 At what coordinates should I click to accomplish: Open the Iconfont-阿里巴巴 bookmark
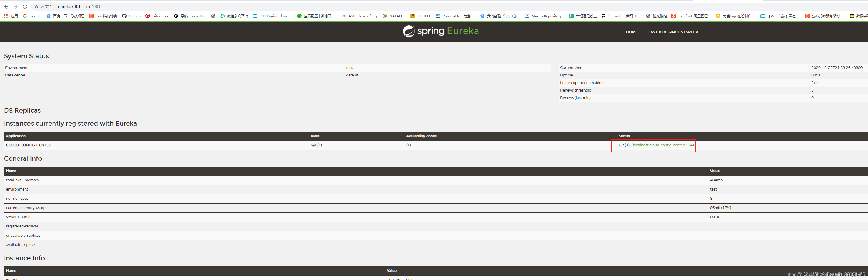coord(691,16)
